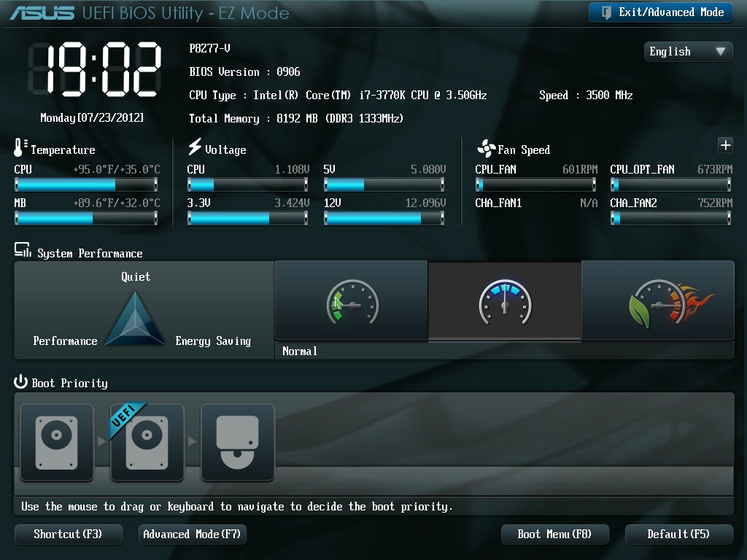Image resolution: width=747 pixels, height=560 pixels.
Task: Click the Normal mode status label
Action: tap(300, 351)
